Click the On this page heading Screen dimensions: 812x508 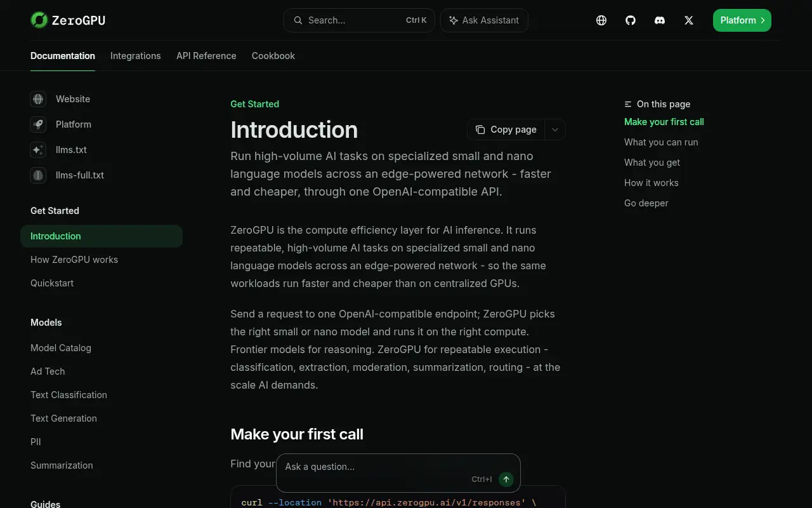tap(664, 104)
